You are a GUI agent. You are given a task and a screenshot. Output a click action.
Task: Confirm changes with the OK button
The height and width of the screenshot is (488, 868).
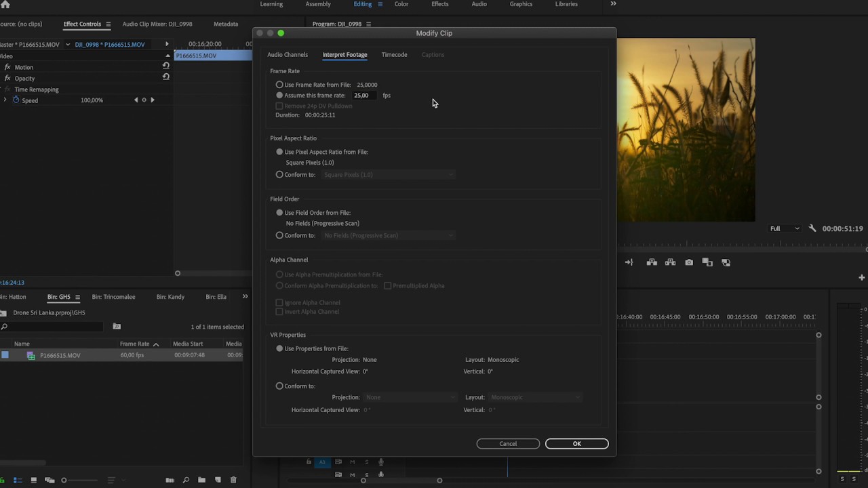click(x=576, y=443)
